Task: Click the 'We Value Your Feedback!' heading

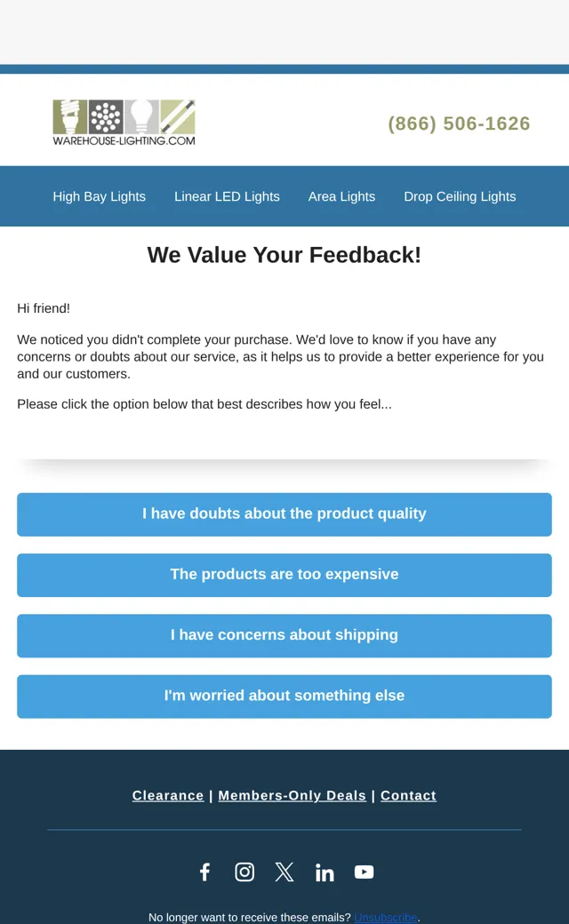Action: 284,255
